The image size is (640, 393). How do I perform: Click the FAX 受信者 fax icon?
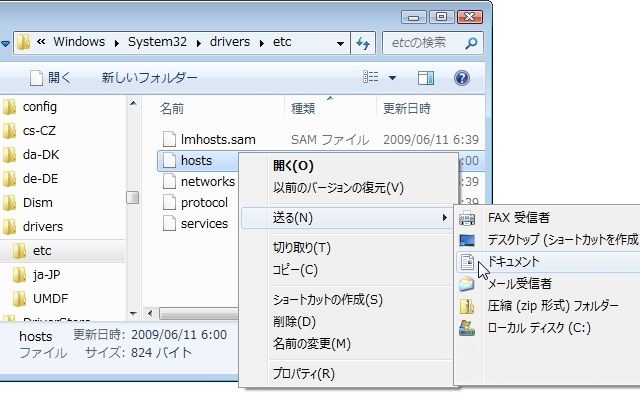click(467, 218)
